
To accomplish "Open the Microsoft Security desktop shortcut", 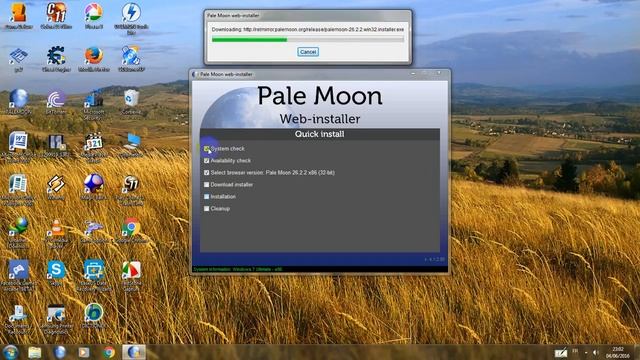I will [94, 104].
